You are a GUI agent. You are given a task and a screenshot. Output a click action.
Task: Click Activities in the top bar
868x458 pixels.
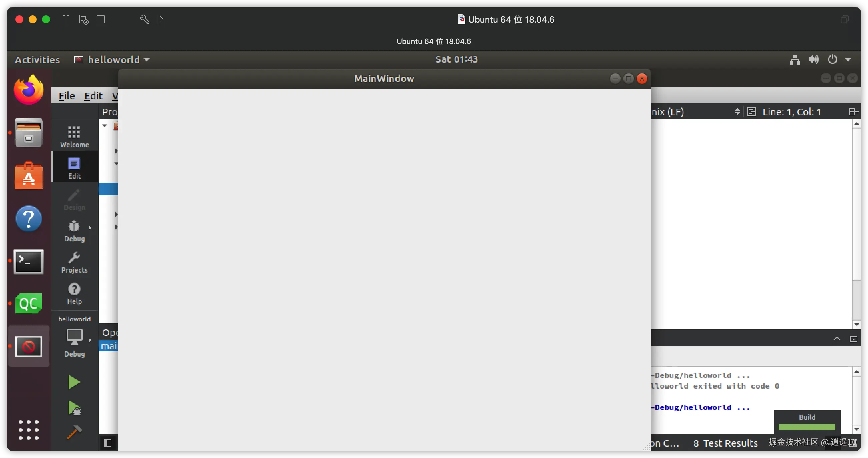37,60
